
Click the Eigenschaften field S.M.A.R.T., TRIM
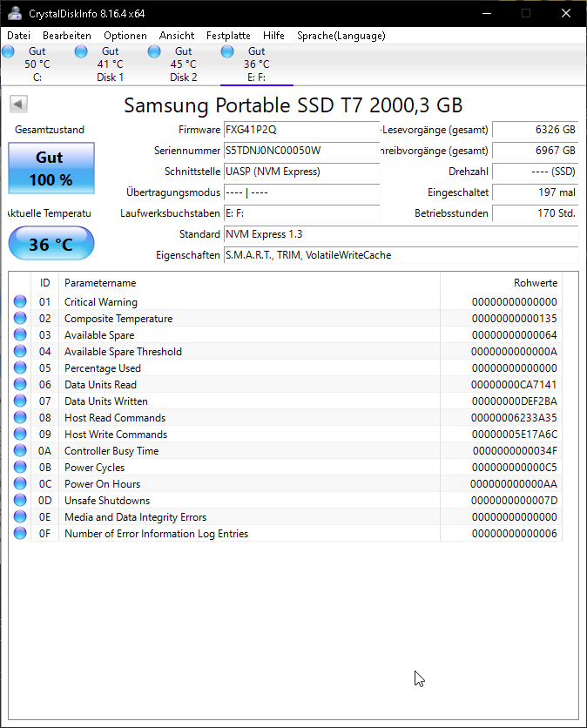401,255
